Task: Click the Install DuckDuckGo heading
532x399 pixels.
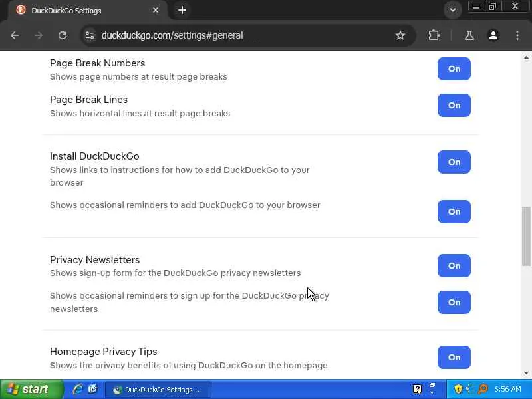Action: (94, 156)
